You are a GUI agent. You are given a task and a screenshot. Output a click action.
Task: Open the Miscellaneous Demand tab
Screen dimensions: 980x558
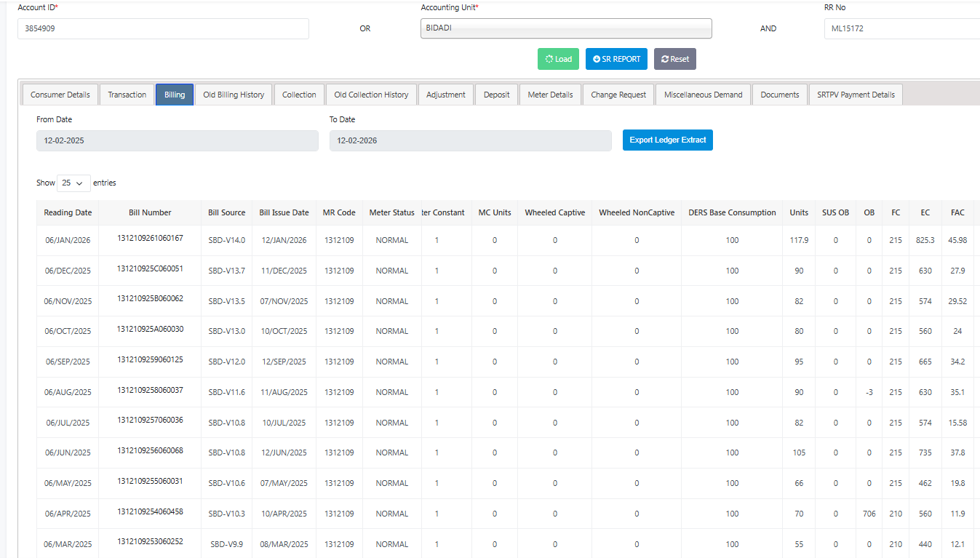(x=703, y=95)
